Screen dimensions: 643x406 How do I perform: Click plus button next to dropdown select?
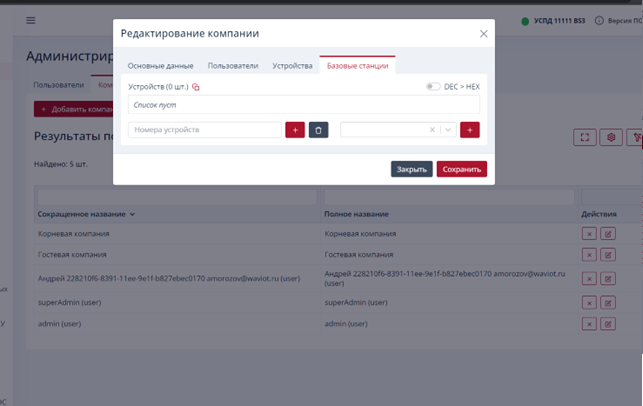point(470,130)
